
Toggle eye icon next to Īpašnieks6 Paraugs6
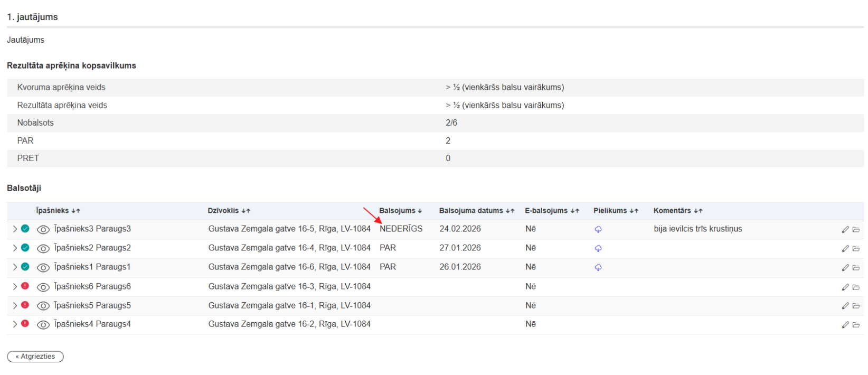coord(43,287)
